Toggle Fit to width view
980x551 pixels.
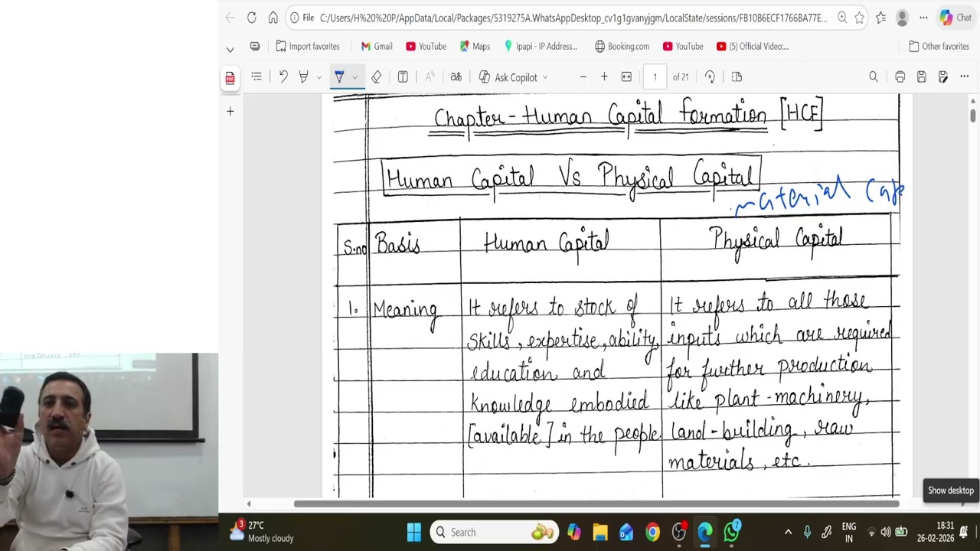626,77
